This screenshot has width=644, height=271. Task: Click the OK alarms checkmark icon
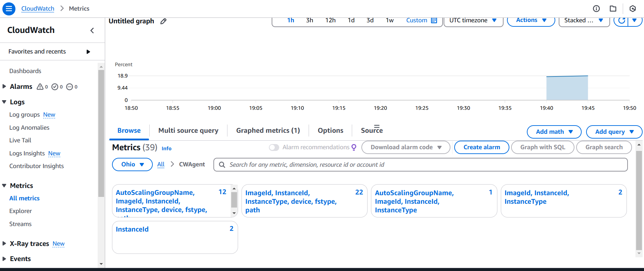coord(55,87)
